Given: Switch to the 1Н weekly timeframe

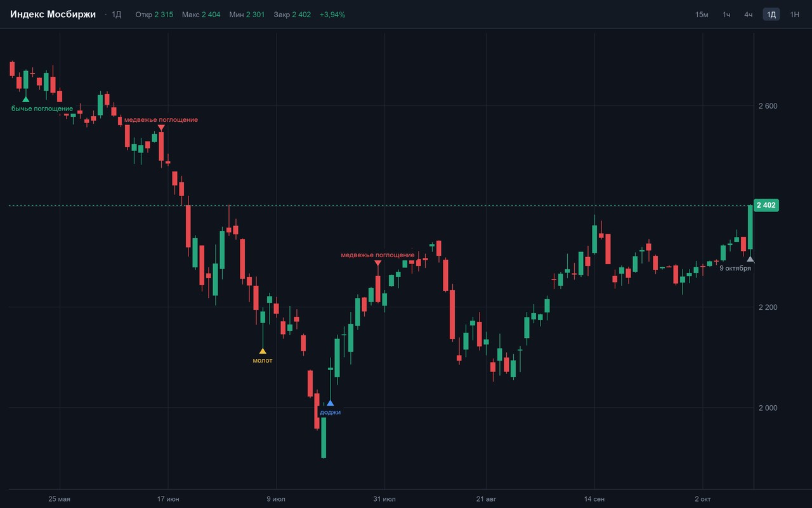Looking at the screenshot, I should point(794,15).
